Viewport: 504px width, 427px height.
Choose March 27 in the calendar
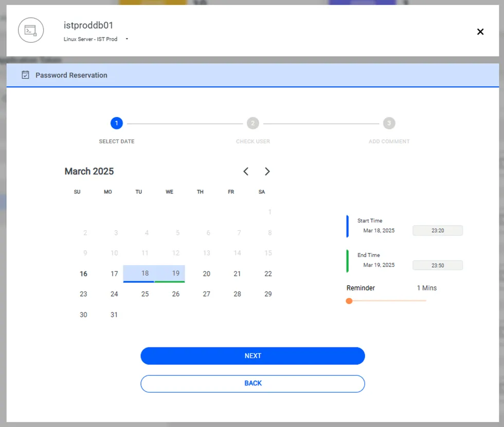[206, 294]
